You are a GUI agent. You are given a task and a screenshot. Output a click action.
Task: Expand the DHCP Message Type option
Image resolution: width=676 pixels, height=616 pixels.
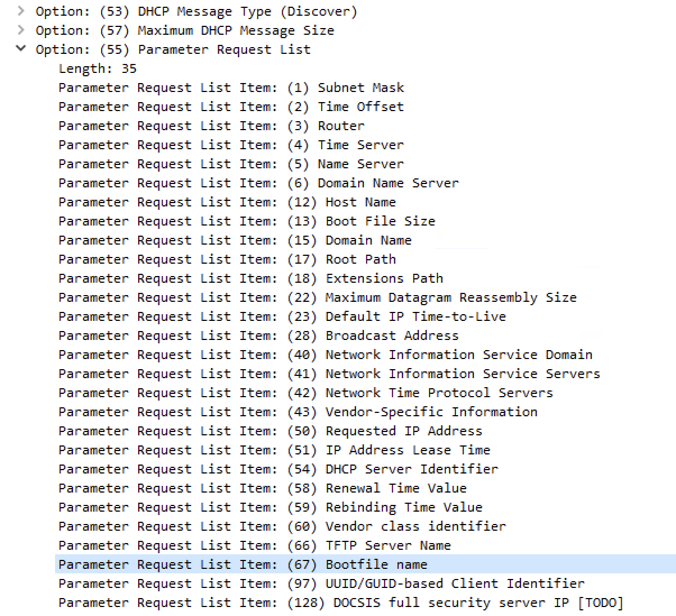click(21, 11)
